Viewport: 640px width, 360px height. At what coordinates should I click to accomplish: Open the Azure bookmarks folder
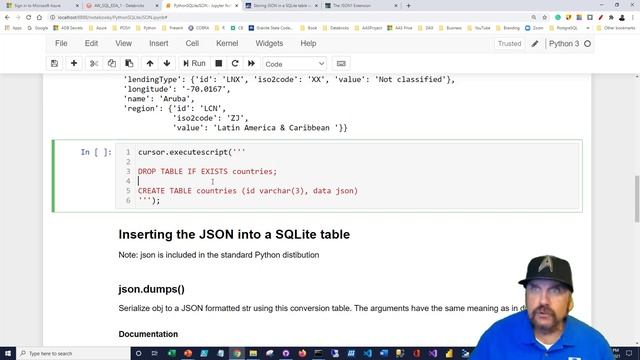tap(98, 28)
